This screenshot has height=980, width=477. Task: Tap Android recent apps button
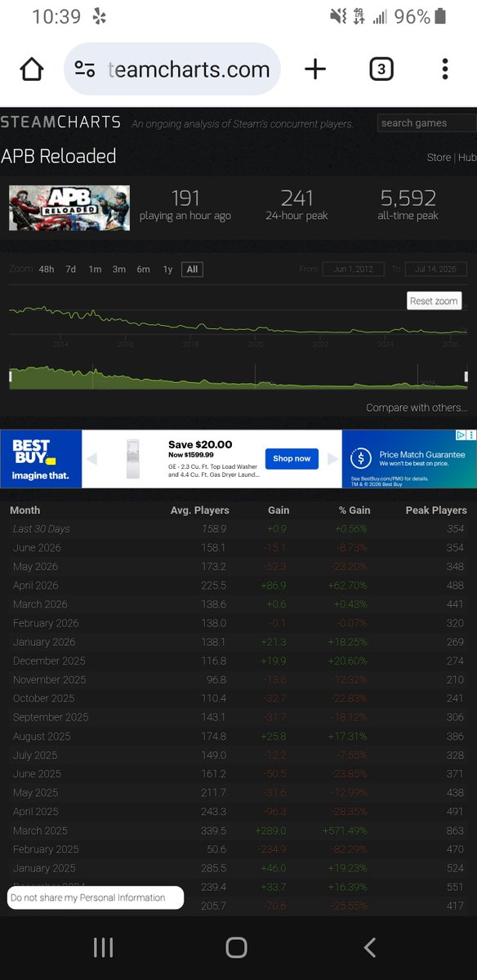point(103,947)
